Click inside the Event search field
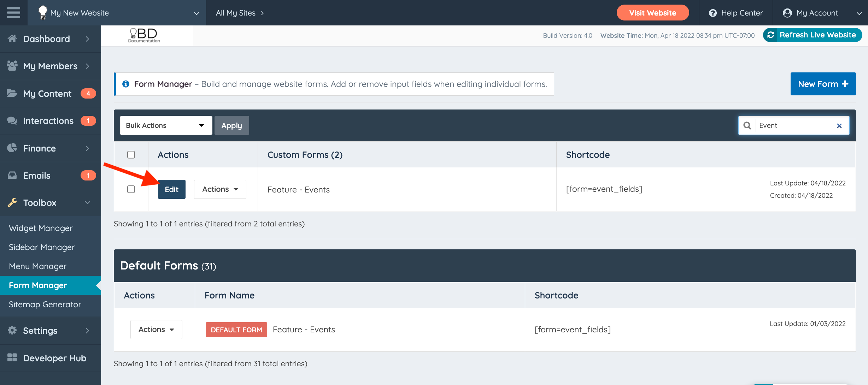 [x=795, y=126]
